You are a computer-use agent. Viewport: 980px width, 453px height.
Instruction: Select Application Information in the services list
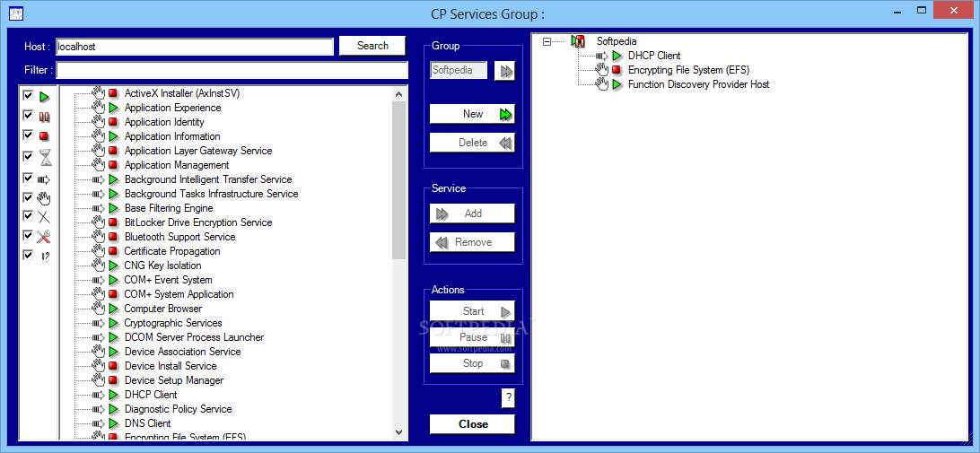click(172, 136)
